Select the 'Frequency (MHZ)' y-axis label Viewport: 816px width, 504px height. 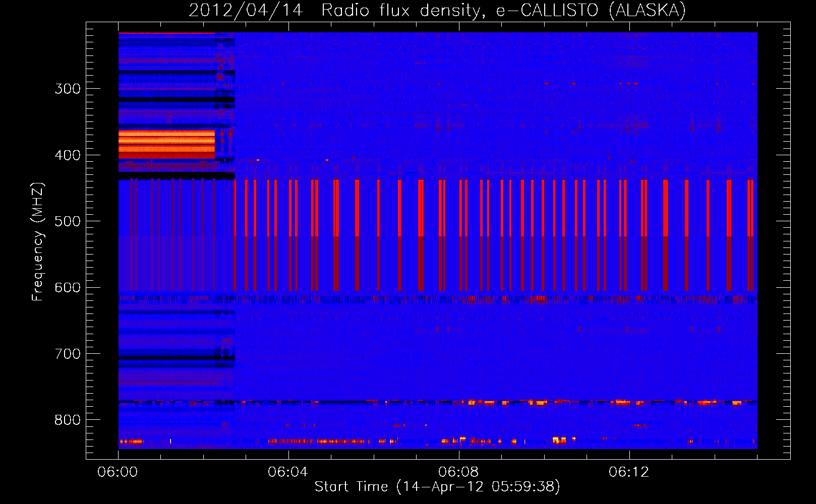coord(38,242)
